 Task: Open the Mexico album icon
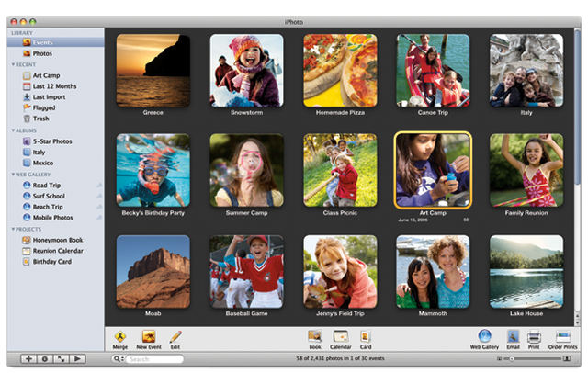27,163
